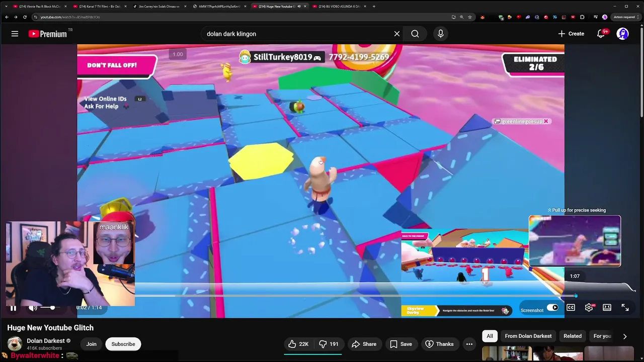Go forward in browser history

16,17
